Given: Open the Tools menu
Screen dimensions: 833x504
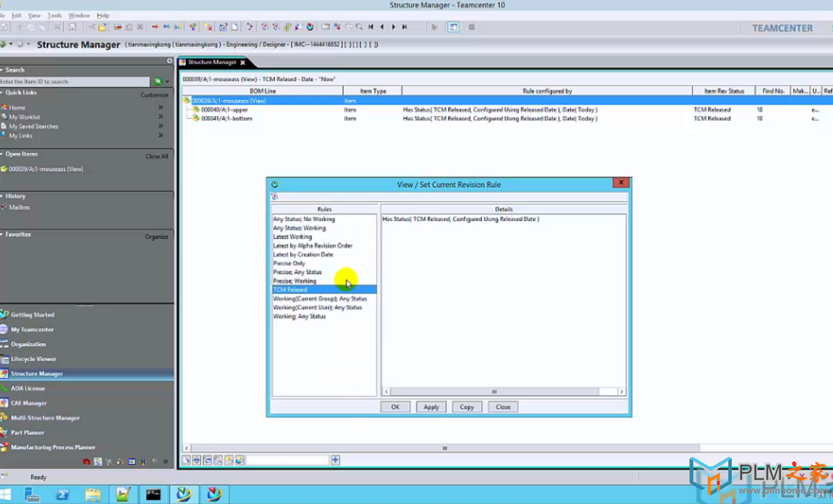Looking at the screenshot, I should point(54,15).
